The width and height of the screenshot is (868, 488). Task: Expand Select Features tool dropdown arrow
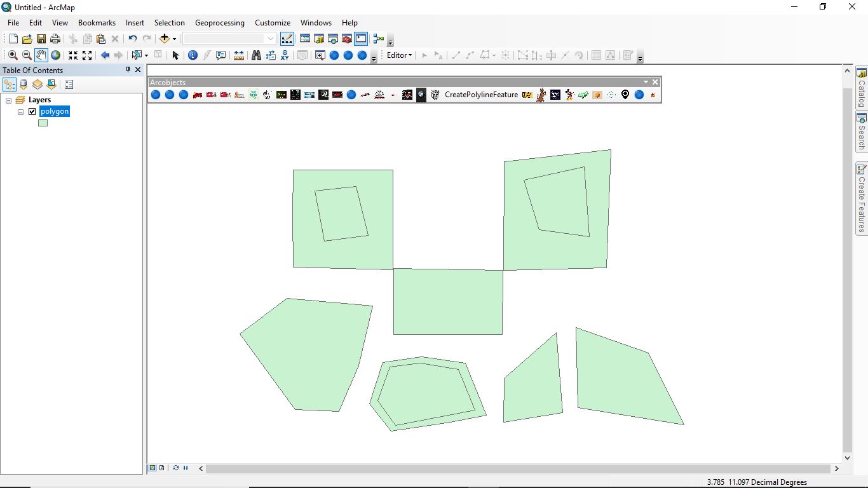tap(146, 55)
